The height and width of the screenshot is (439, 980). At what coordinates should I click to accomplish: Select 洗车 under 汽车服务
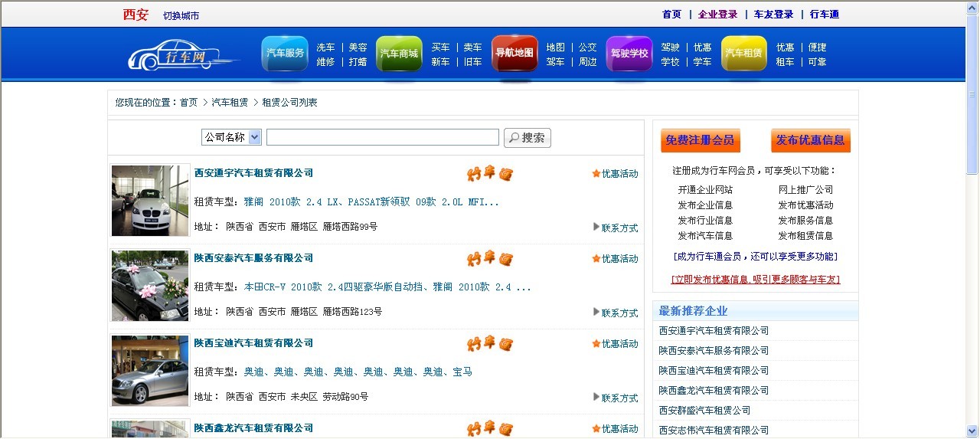pyautogui.click(x=326, y=48)
